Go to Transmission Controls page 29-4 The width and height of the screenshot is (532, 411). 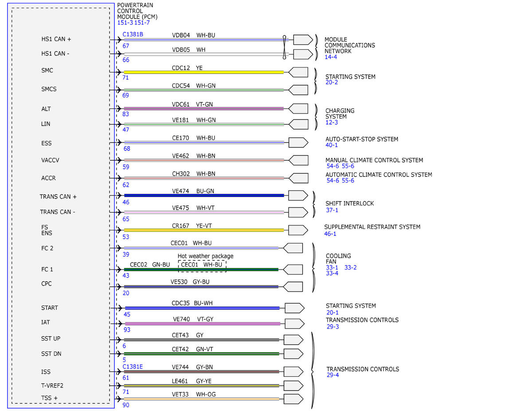[332, 375]
